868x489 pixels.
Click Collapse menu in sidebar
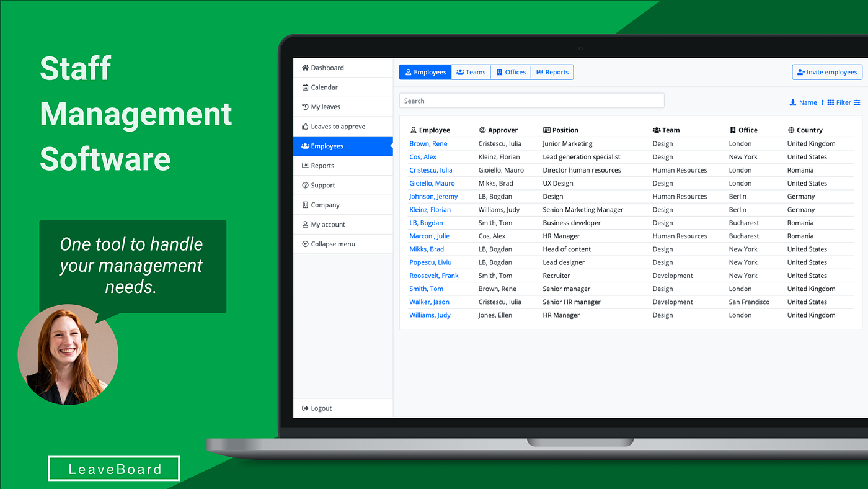click(343, 244)
